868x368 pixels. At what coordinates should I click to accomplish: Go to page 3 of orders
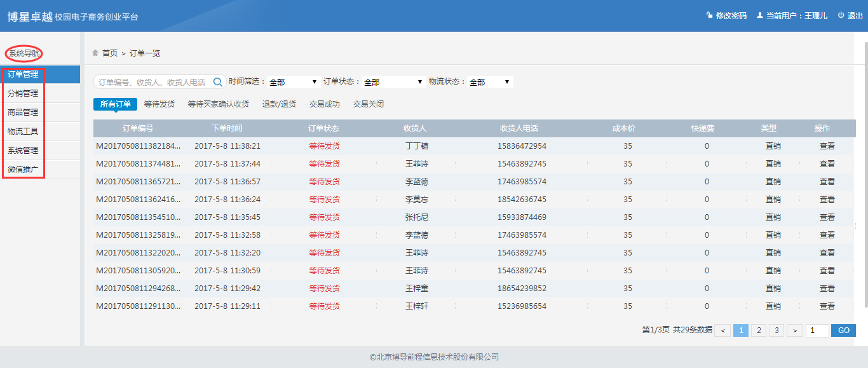tap(776, 331)
